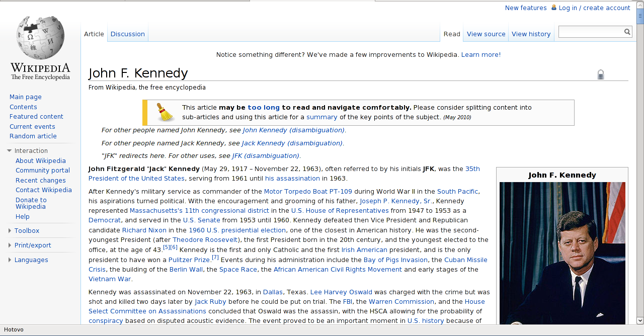Click the padlock protection icon
Screen dimensions: 644x336
601,74
